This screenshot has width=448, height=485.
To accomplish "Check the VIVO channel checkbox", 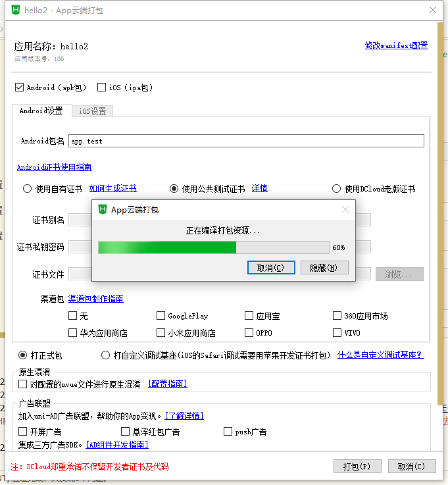I will (337, 333).
